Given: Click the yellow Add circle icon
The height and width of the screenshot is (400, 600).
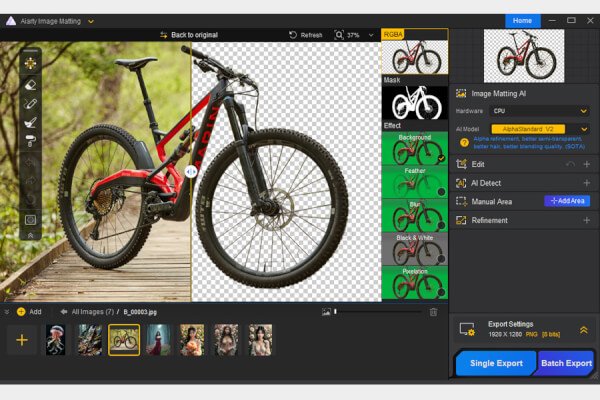Looking at the screenshot, I should [21, 312].
